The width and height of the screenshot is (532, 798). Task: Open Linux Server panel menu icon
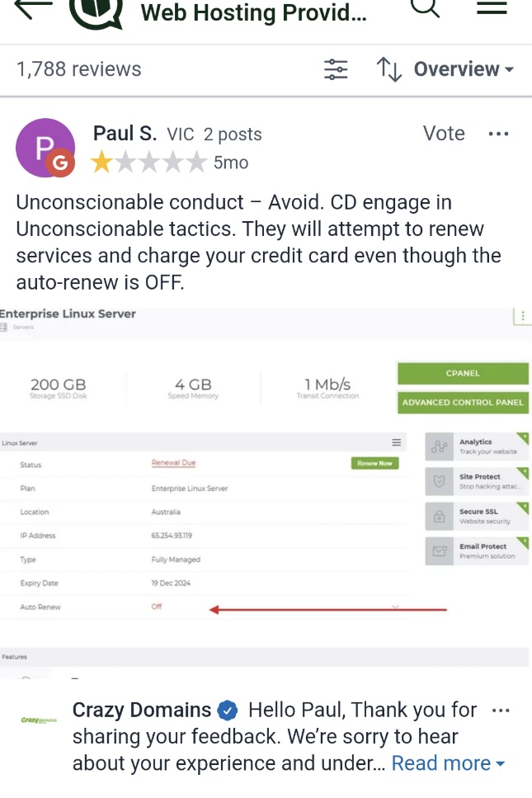point(397,442)
